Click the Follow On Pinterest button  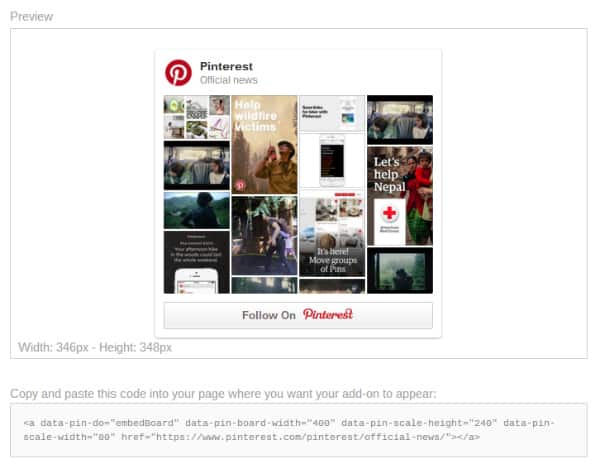[298, 315]
